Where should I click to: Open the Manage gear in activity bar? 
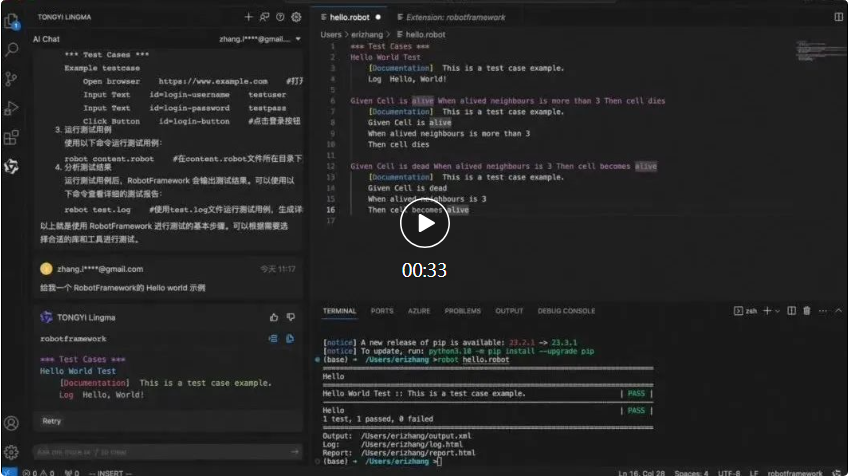point(11,452)
